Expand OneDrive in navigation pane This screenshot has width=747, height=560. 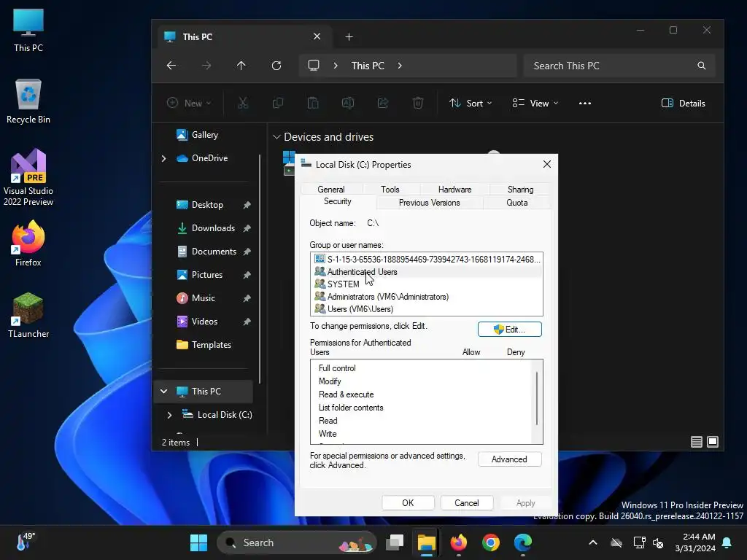(163, 158)
